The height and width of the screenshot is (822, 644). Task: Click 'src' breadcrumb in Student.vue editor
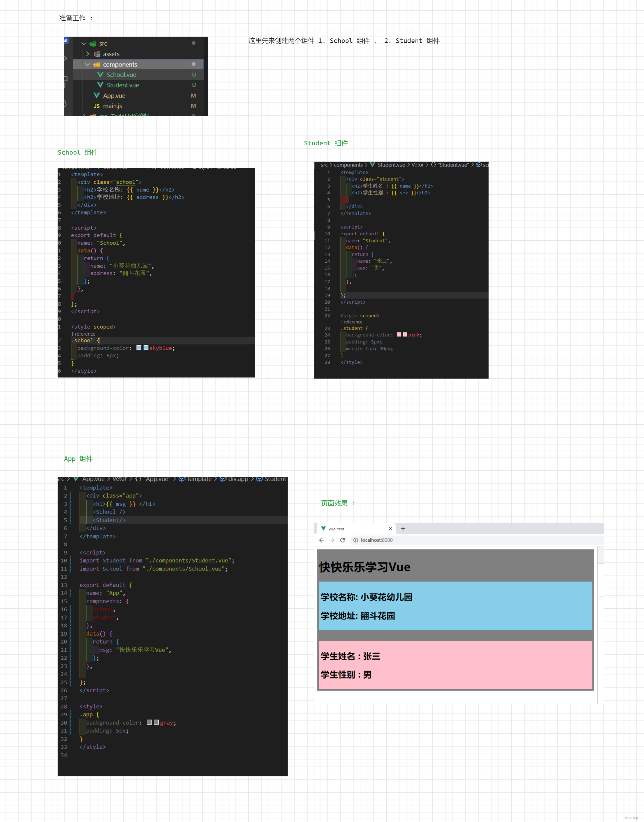(324, 165)
